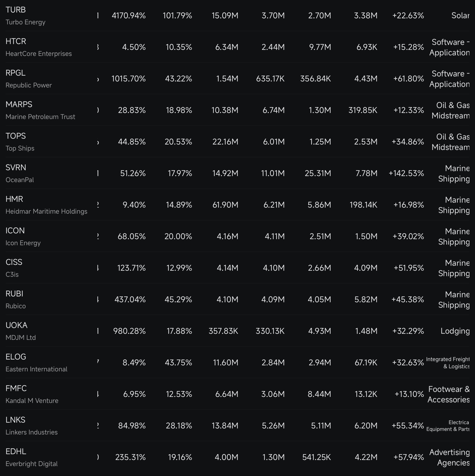Open the TURB Turbo Energy row

point(237,16)
